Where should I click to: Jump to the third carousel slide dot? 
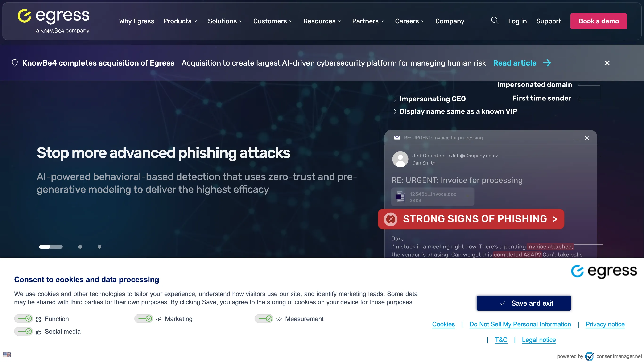click(99, 247)
